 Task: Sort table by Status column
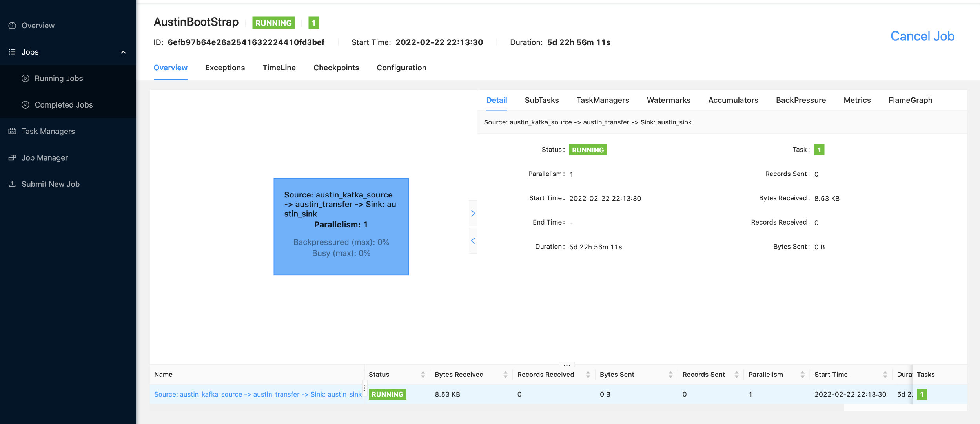(x=423, y=375)
